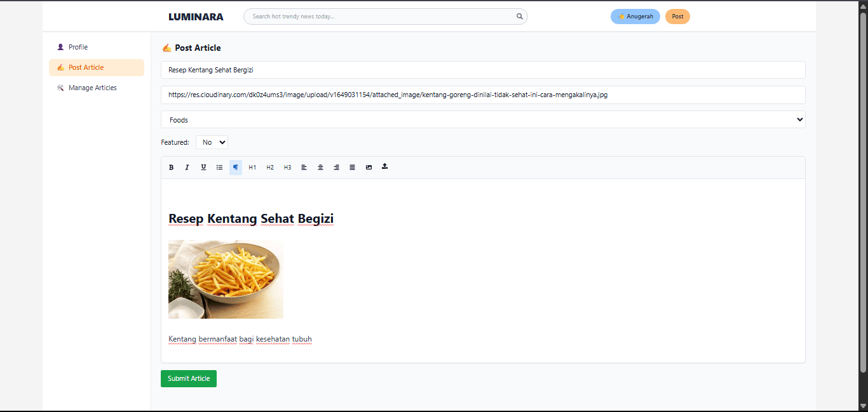Viewport: 868px width, 412px height.
Task: Toggle bold formatting in editor toolbar
Action: (171, 168)
